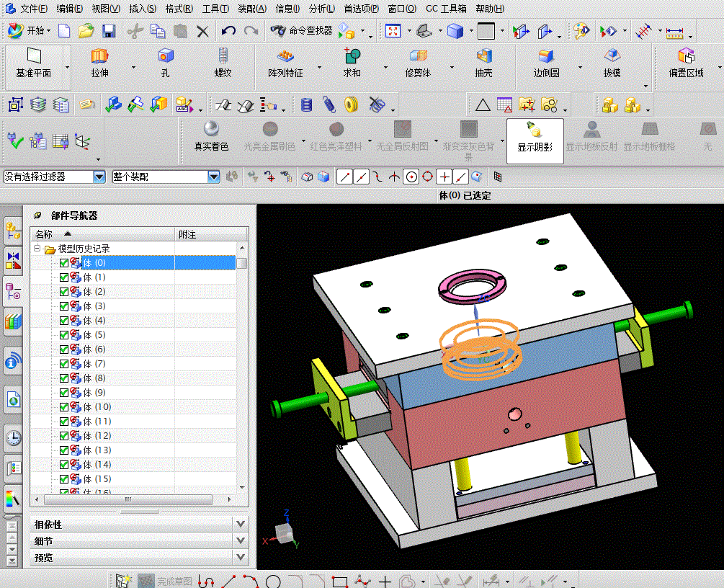The width and height of the screenshot is (724, 588).
Task: Uncheck the 体 (3) checkbox
Action: [x=64, y=306]
